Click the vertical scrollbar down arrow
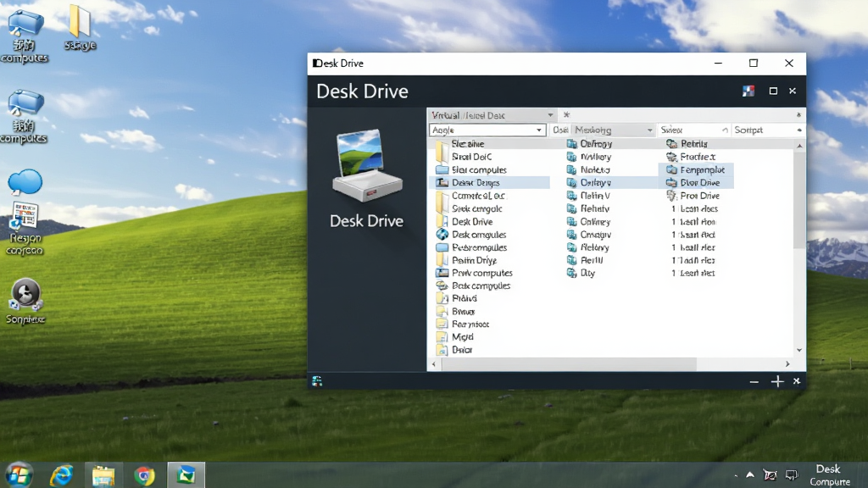868x488 pixels. pyautogui.click(x=799, y=350)
